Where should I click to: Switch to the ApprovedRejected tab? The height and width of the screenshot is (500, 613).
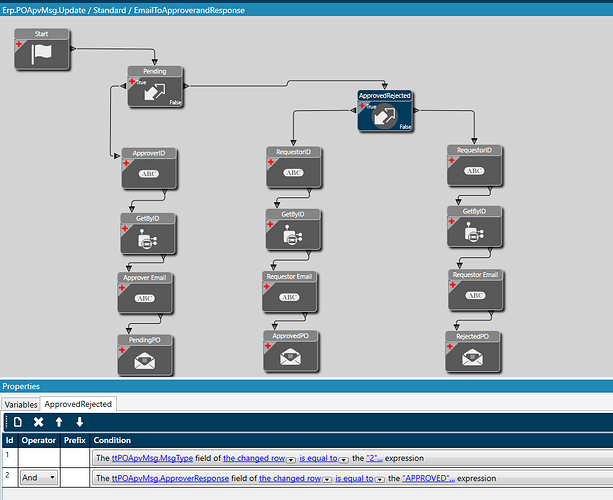[78, 404]
